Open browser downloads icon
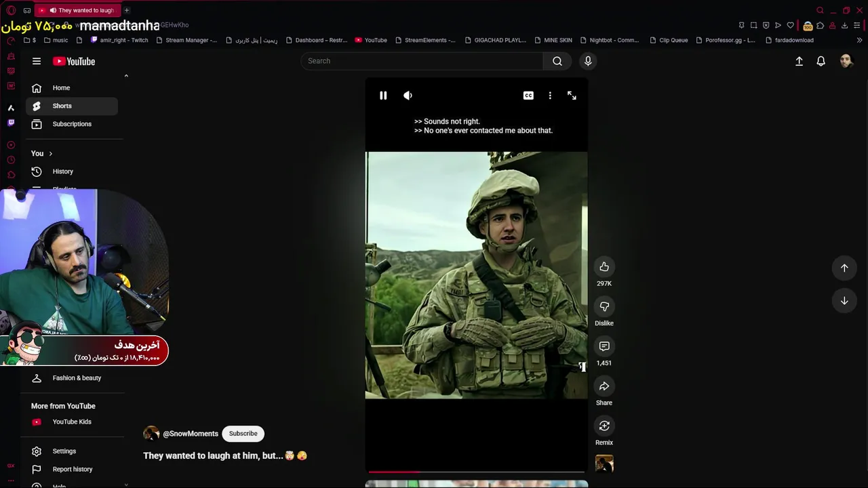 [x=844, y=25]
